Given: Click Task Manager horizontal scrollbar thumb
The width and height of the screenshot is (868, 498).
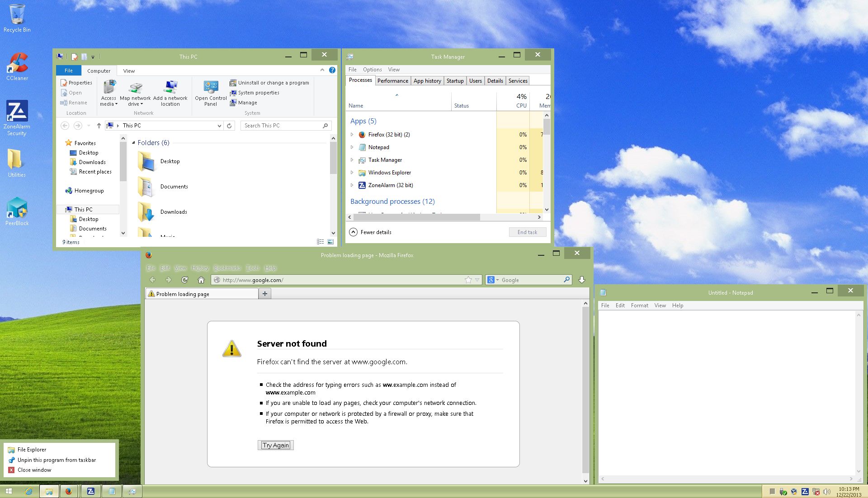Looking at the screenshot, I should point(416,217).
